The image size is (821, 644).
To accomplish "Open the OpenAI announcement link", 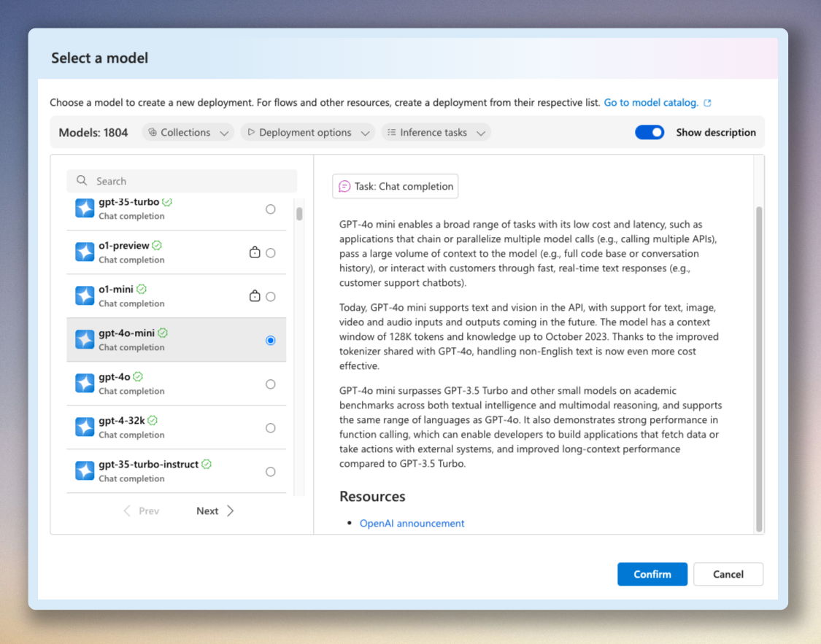I will point(412,523).
